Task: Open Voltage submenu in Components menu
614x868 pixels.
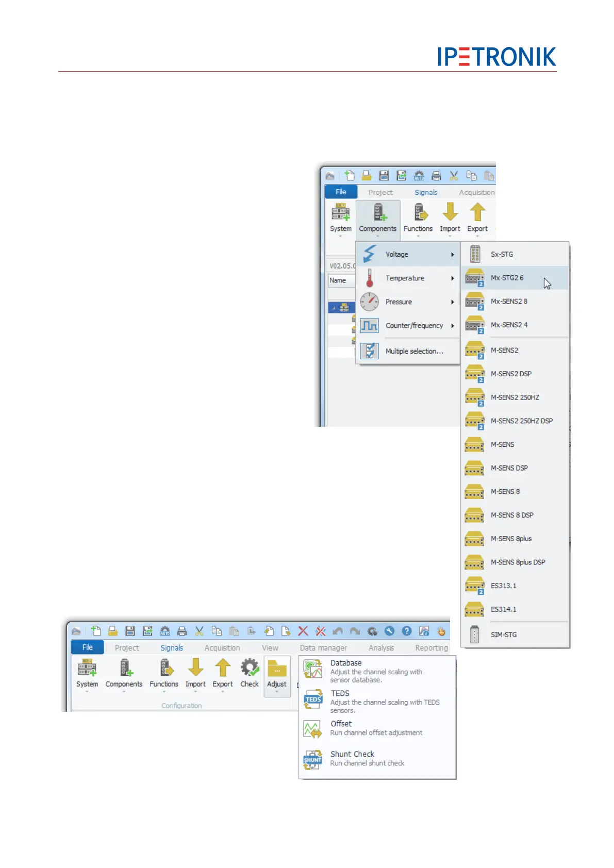Action: tap(408, 254)
